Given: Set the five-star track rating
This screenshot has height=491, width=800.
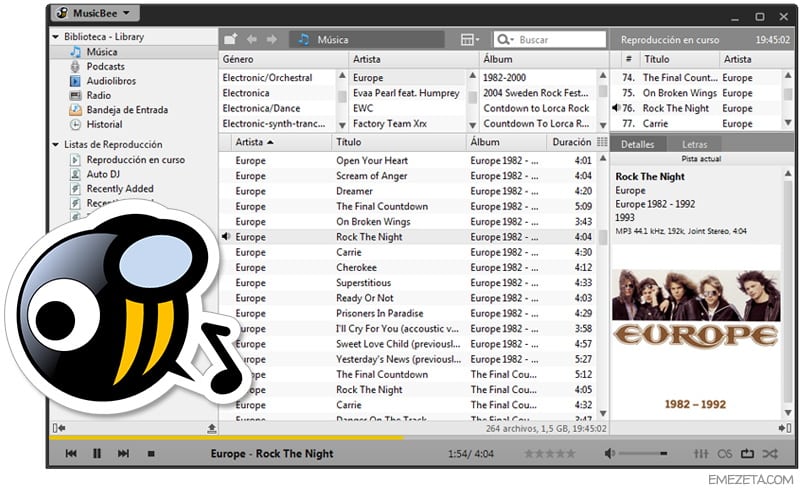Looking at the screenshot, I should [x=550, y=453].
